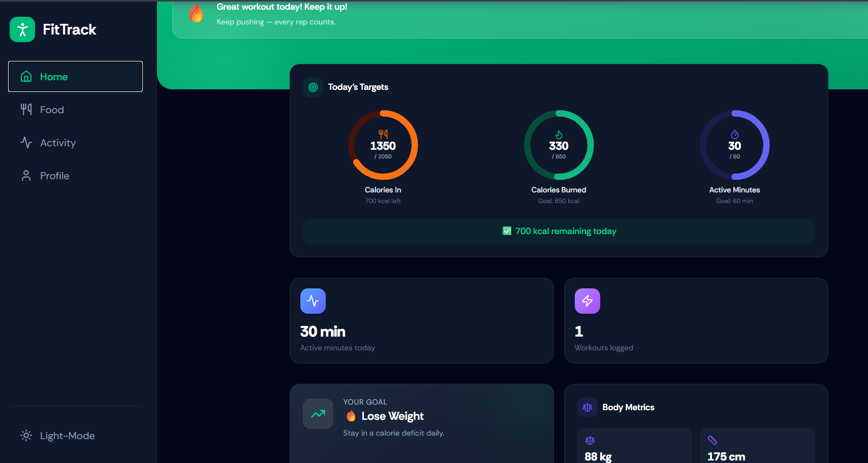Click the "Keep pushing — every rep counts." text

[276, 22]
